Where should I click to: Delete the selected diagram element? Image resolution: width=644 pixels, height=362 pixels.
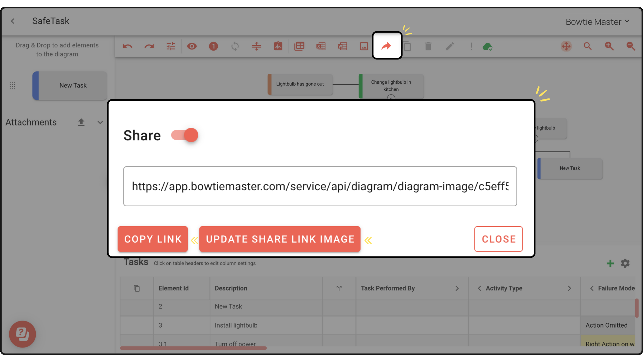tap(428, 46)
